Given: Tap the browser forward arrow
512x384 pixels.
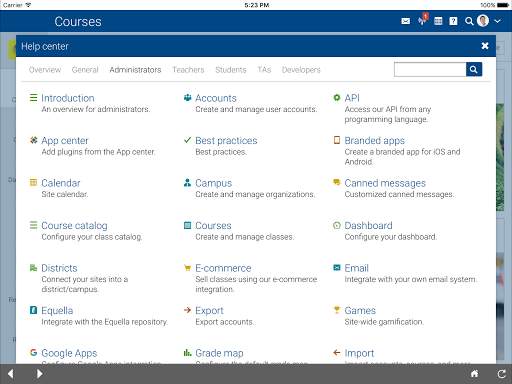Looking at the screenshot, I should 39,374.
